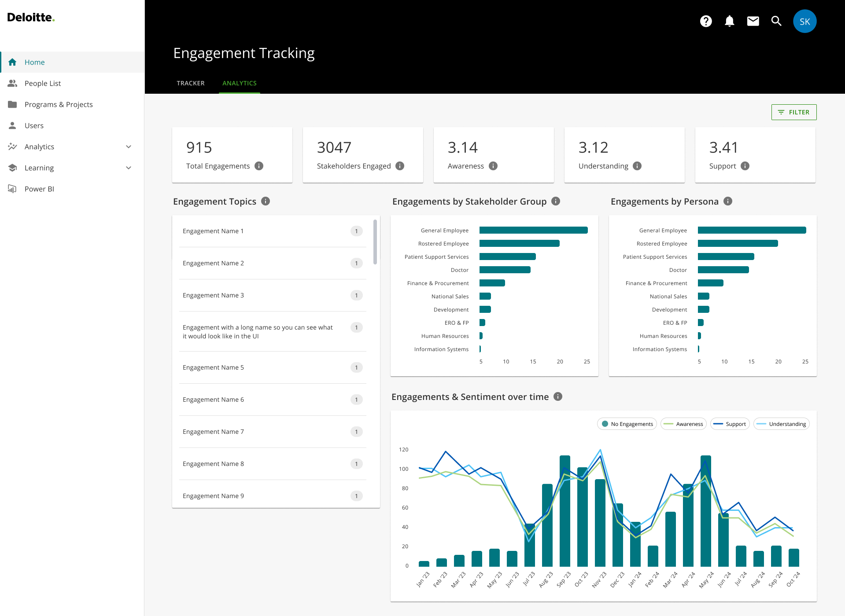
Task: Switch to the Tracker tab
Action: (x=190, y=83)
